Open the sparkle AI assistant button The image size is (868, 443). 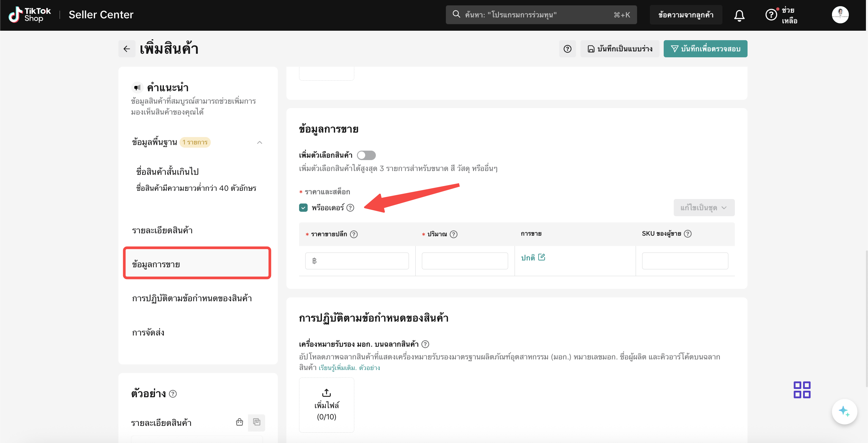click(844, 411)
